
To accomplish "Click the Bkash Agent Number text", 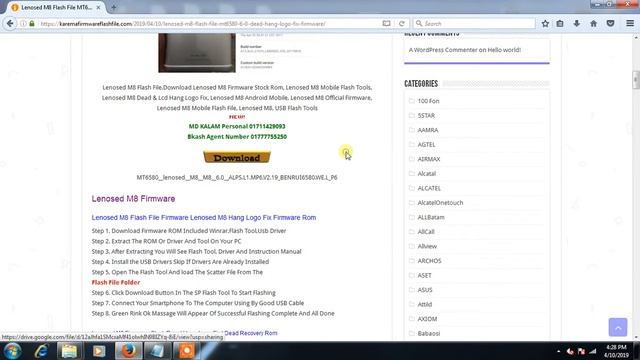I will pos(237,137).
